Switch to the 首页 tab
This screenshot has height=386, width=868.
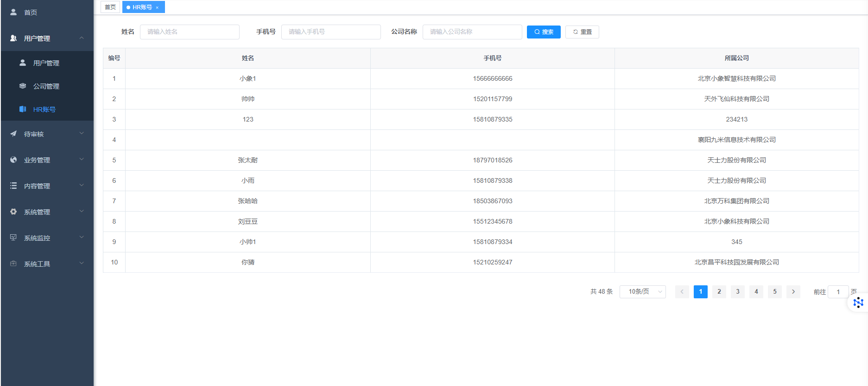[x=110, y=7]
